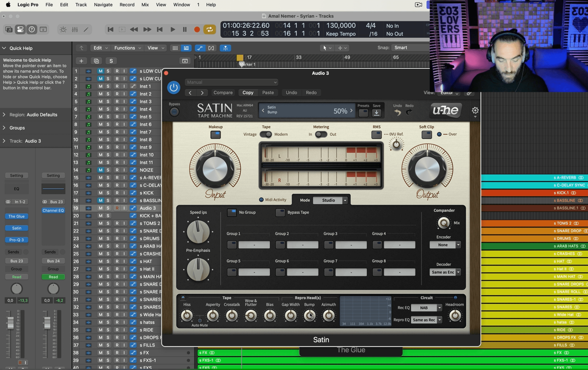Click the Compare button in plugin header
Screen dimensions: 588x370
[x=223, y=93]
